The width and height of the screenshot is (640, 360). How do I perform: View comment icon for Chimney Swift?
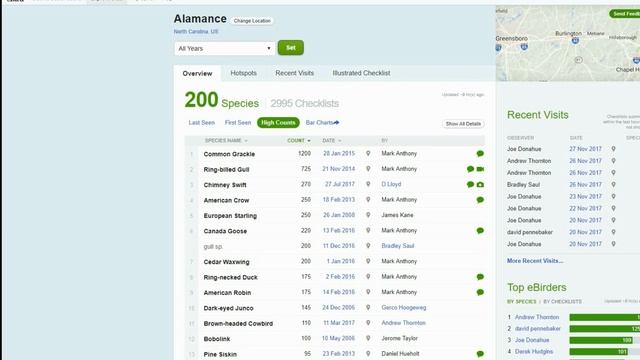(470, 184)
